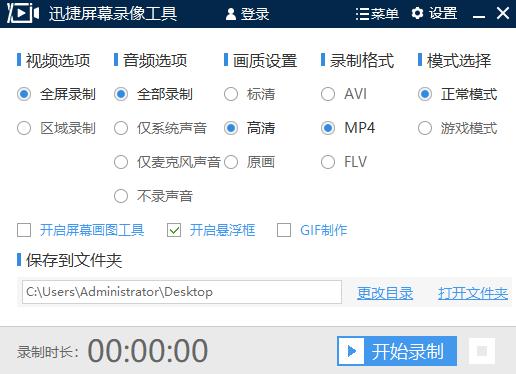
Task: Click the 音频选项 section heading
Action: [155, 61]
